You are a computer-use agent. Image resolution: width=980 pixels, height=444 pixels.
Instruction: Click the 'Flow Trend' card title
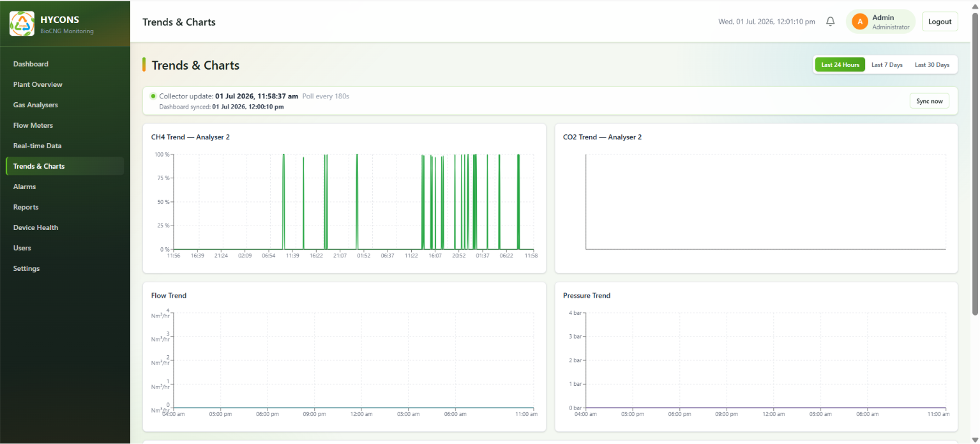pos(169,296)
